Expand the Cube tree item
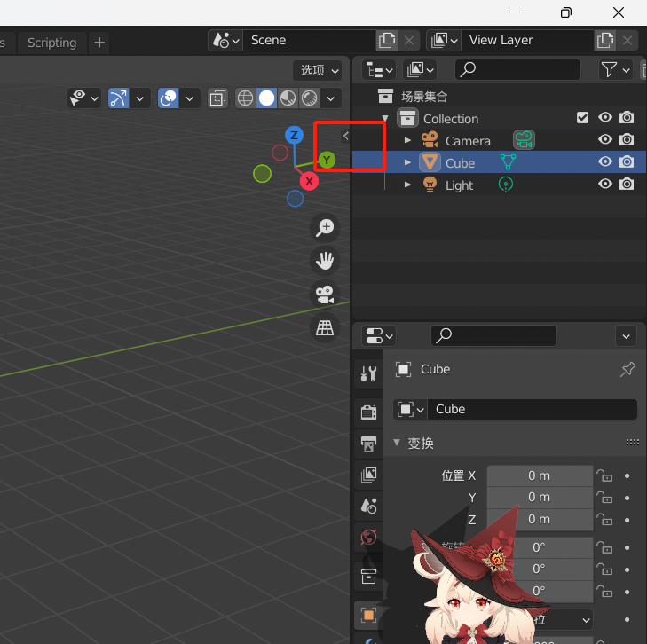 click(407, 162)
